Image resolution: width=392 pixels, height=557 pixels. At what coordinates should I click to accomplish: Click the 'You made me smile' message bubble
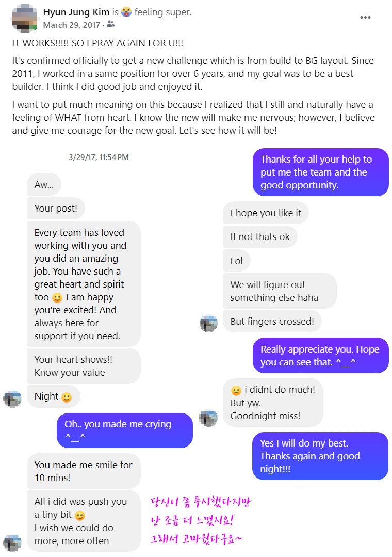[84, 471]
